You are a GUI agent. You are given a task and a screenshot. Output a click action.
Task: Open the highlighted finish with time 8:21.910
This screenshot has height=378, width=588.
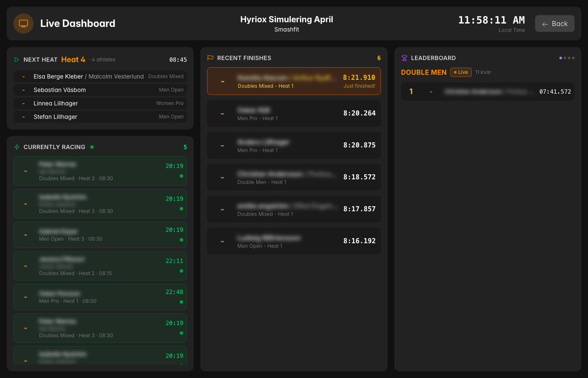click(x=294, y=81)
